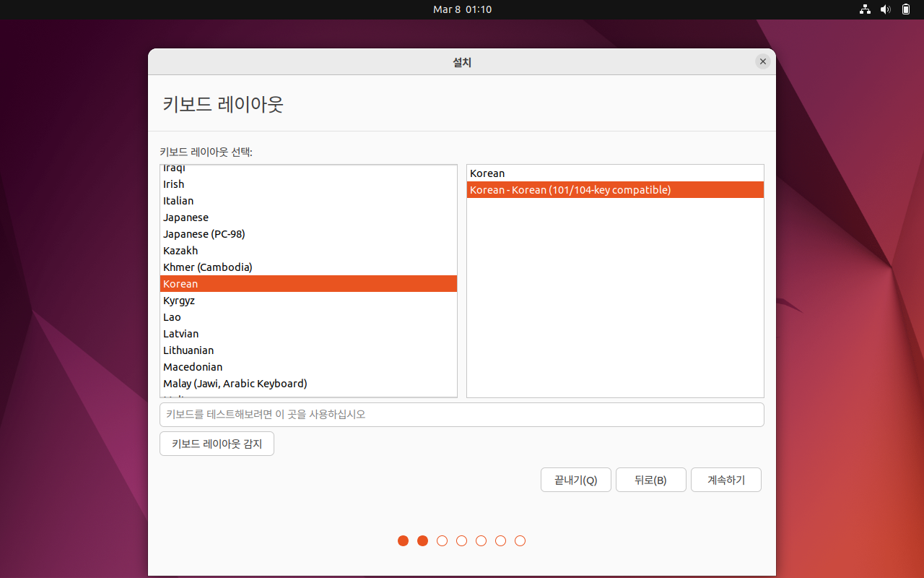Open the clock showing Mar 8 01:10

[x=462, y=9]
